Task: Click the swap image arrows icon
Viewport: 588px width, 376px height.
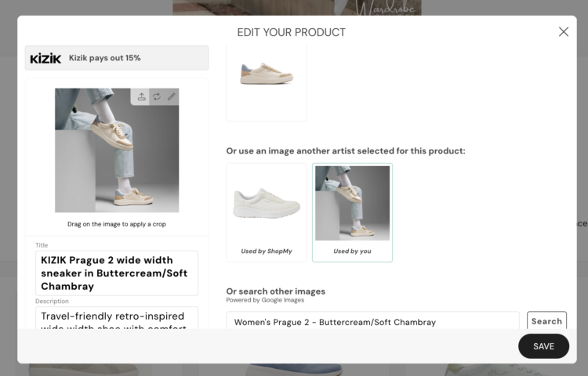Action: (156, 96)
